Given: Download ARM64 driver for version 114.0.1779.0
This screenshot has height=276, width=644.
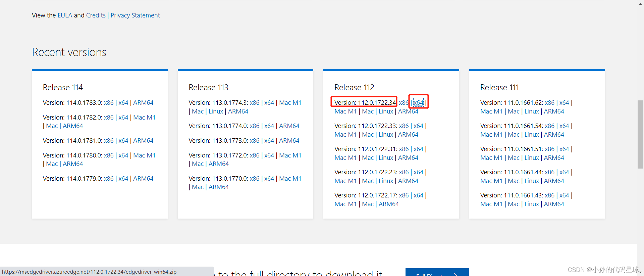Looking at the screenshot, I should coord(143,179).
